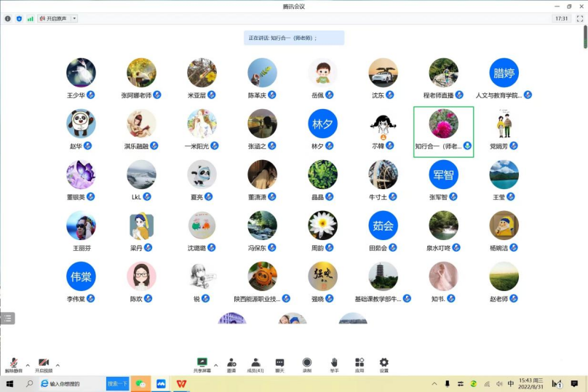Open the 聊天 (Chat) window

click(x=279, y=364)
